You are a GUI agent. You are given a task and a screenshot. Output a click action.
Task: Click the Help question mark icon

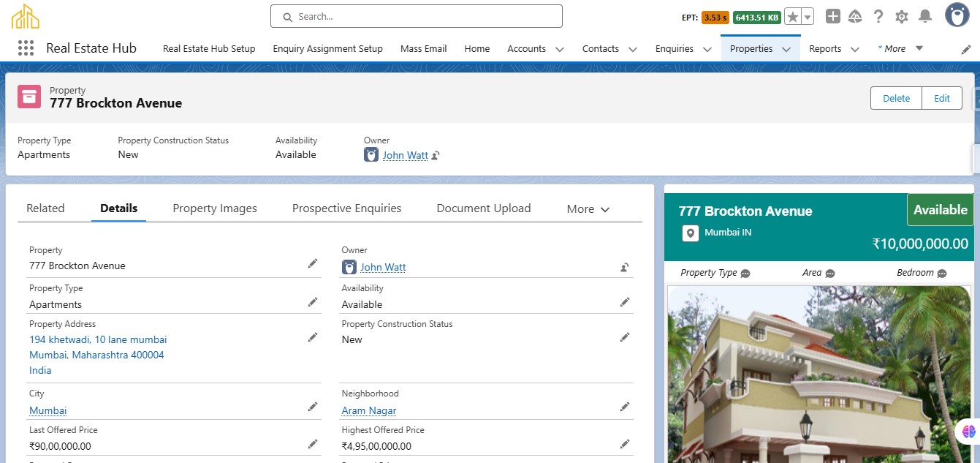(878, 16)
